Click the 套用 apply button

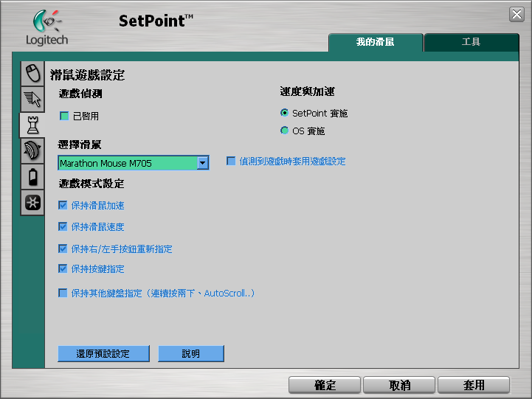474,385
